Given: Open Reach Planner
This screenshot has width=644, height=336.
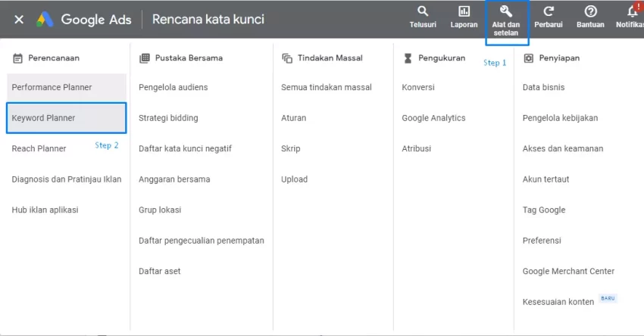Looking at the screenshot, I should coord(39,148).
